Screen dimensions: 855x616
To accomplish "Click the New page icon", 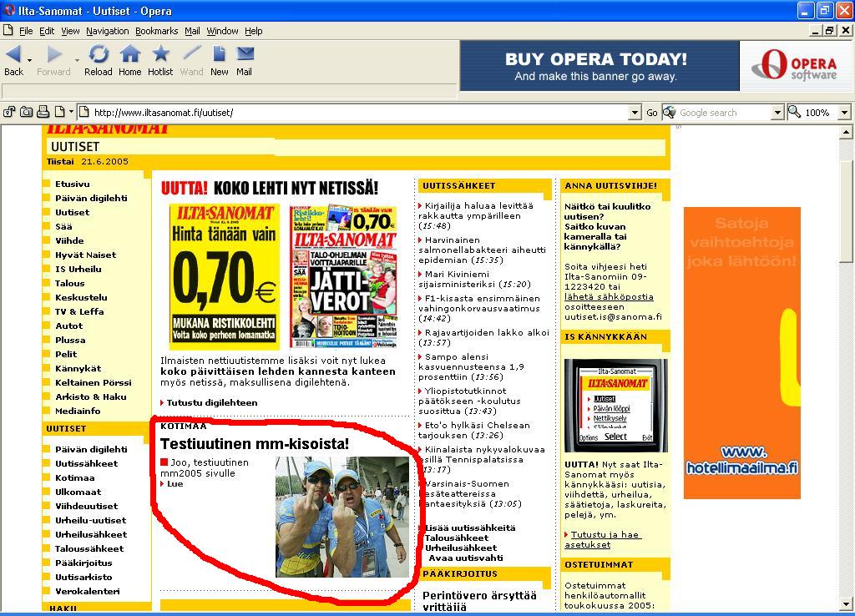I will coord(220,55).
